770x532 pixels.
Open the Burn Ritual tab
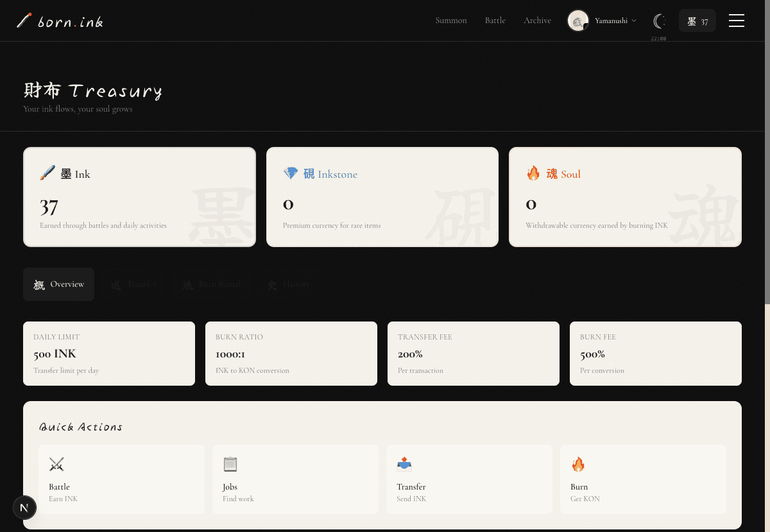[x=211, y=284]
